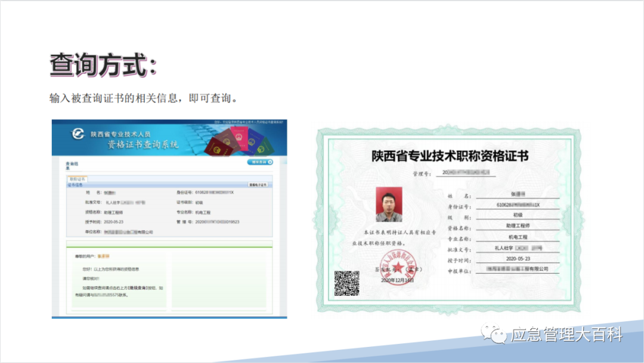Click the query system logo icon
The height and width of the screenshot is (363, 644).
click(x=78, y=134)
